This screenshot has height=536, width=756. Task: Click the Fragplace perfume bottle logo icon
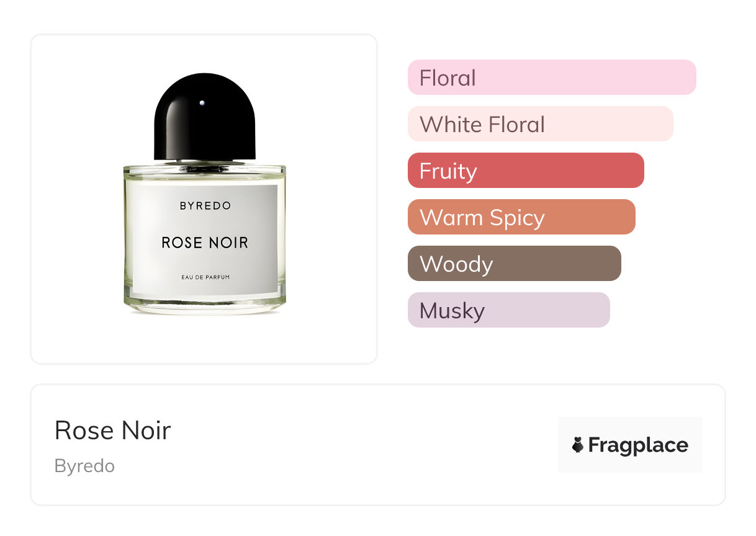pos(578,445)
